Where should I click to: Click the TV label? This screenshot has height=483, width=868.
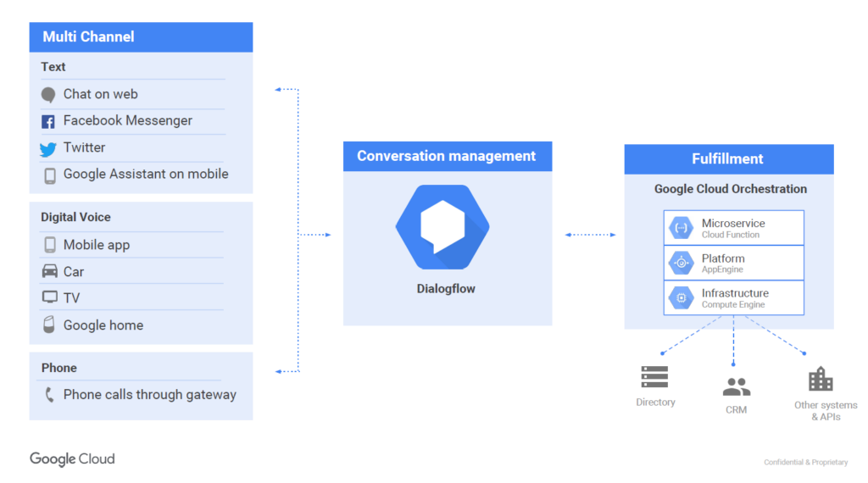click(71, 298)
